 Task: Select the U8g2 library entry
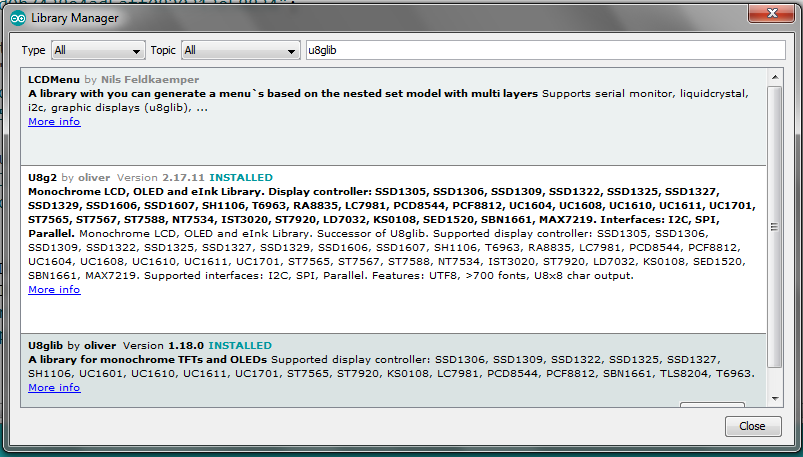[x=400, y=310]
